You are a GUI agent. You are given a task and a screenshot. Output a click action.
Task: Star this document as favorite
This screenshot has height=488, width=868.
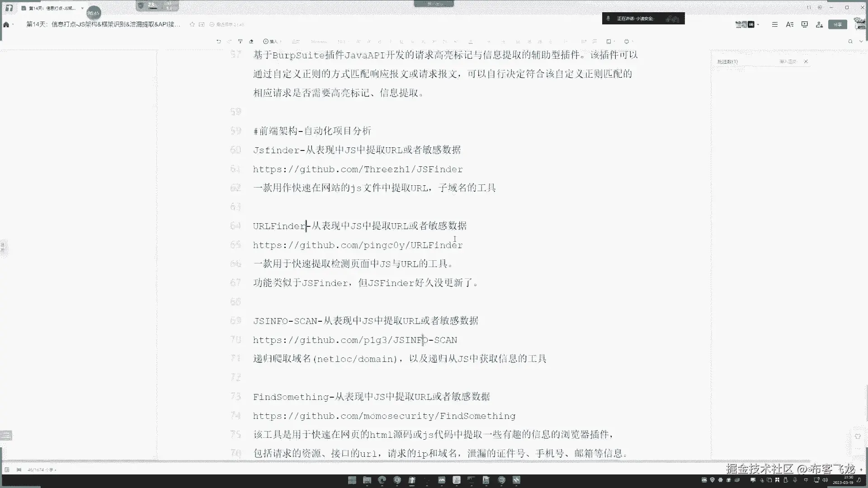[192, 24]
